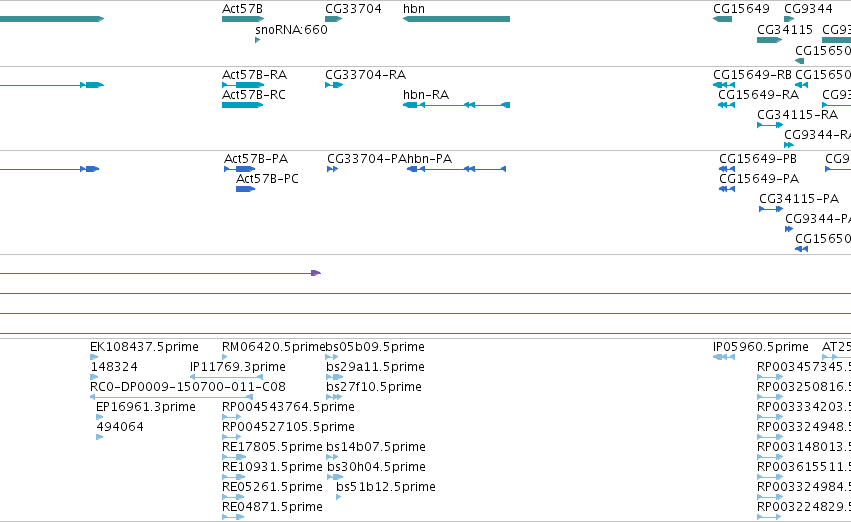
Task: Click the CG15649 gene name label
Action: pyautogui.click(x=741, y=9)
